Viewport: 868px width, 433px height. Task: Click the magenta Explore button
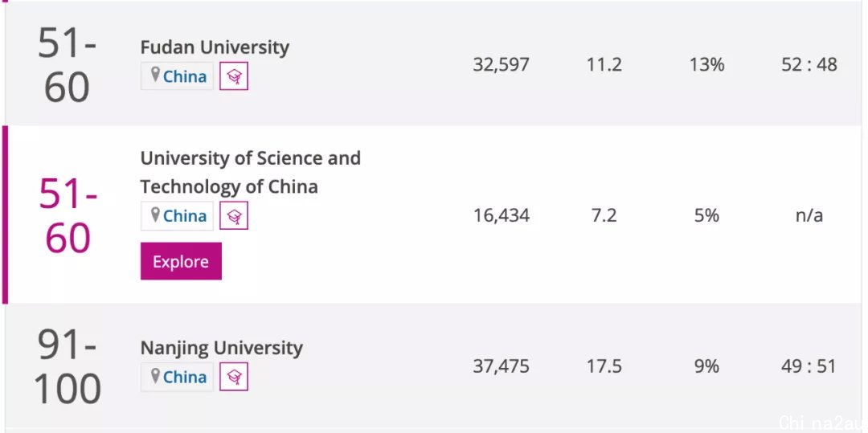click(181, 261)
